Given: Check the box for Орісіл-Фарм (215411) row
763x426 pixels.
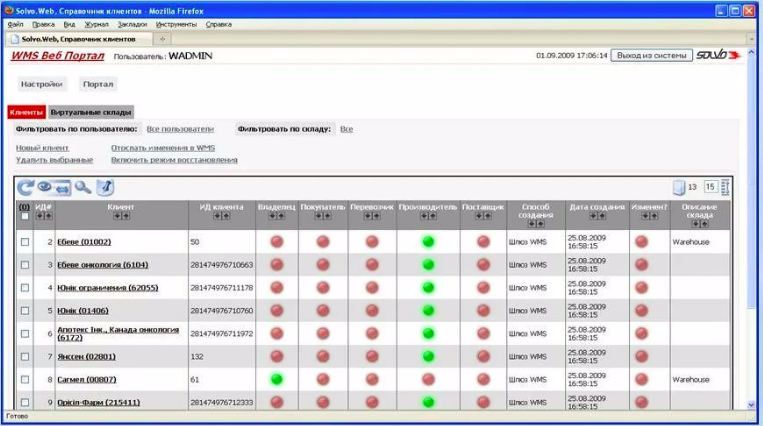Looking at the screenshot, I should 25,403.
